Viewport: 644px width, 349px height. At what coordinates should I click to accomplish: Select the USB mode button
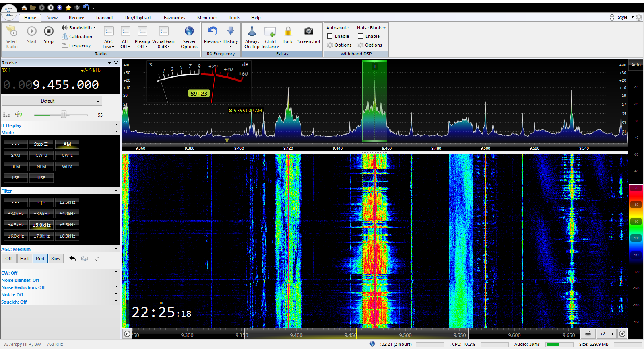tap(41, 178)
